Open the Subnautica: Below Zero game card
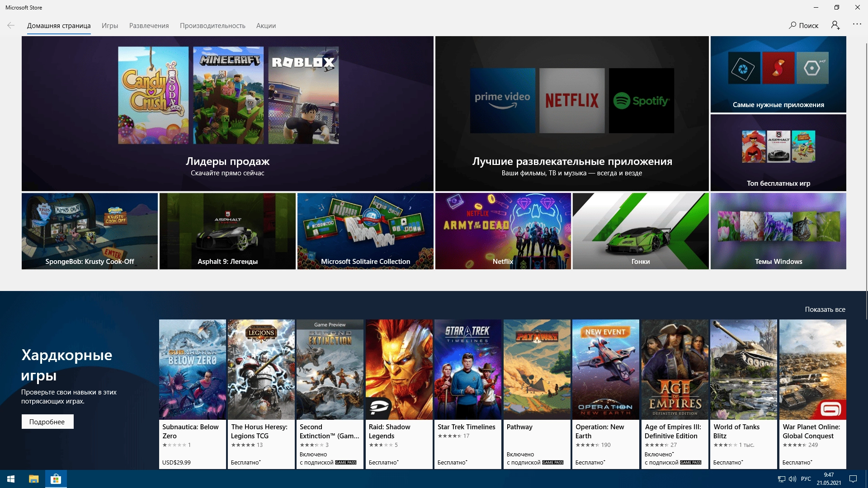 click(x=193, y=394)
